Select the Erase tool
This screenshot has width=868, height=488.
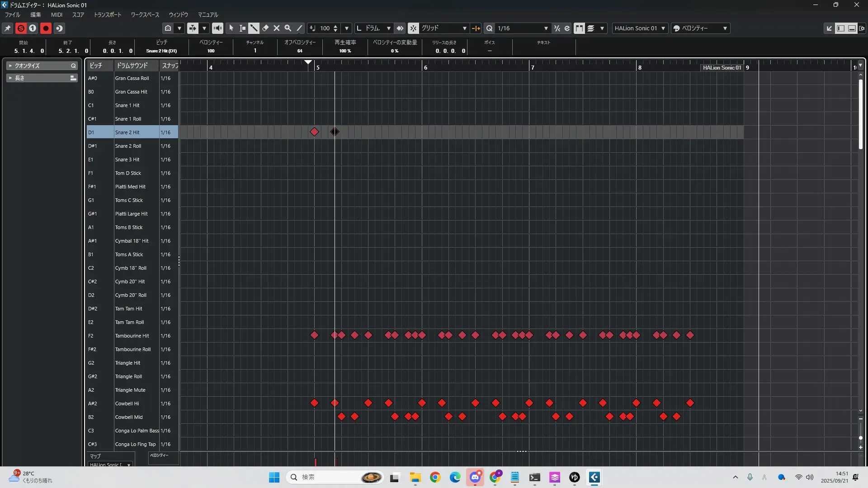click(x=265, y=28)
